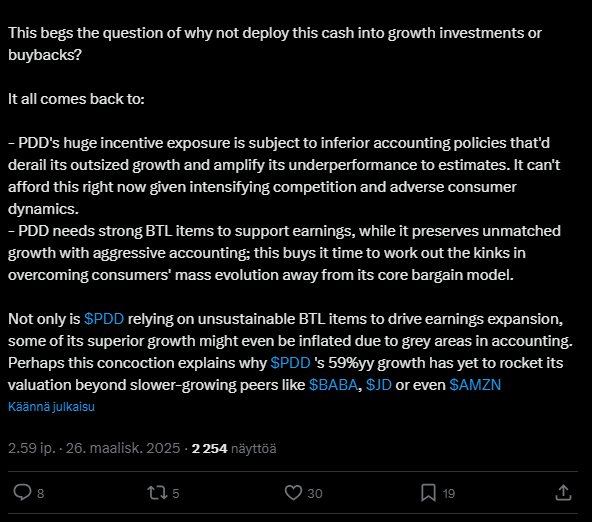Open the reply speech bubble icon
This screenshot has width=592, height=522.
tap(22, 493)
